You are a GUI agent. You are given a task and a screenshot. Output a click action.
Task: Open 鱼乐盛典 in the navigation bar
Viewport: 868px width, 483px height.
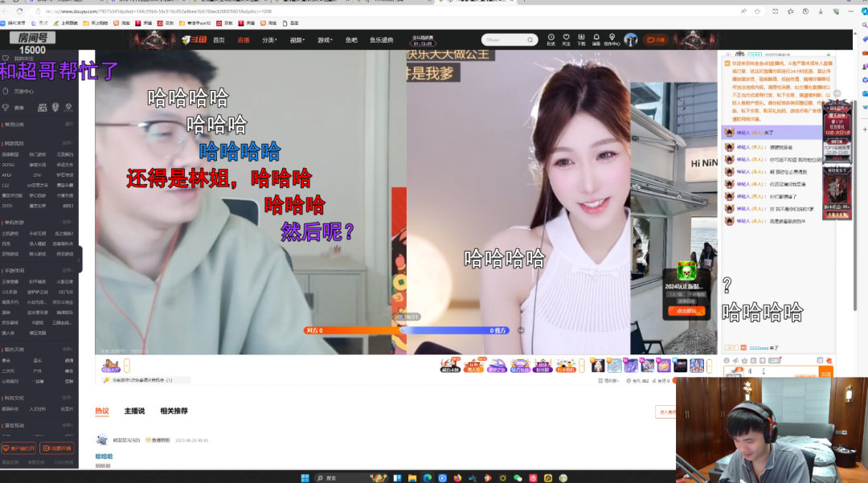coord(382,40)
